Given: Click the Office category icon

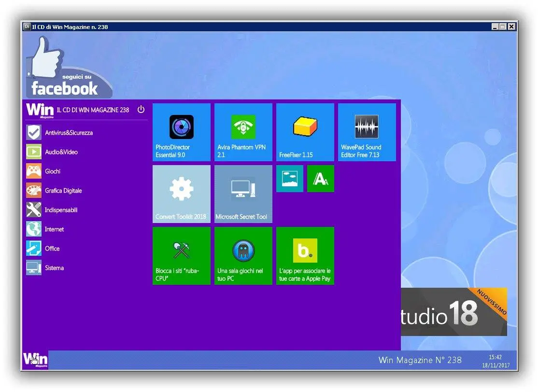Looking at the screenshot, I should click(x=34, y=249).
